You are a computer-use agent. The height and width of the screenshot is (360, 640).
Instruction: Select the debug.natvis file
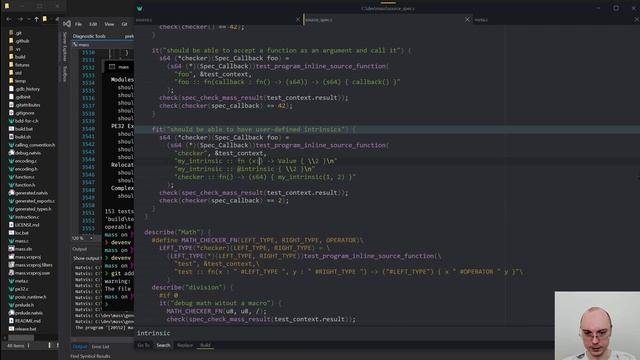pyautogui.click(x=25, y=153)
